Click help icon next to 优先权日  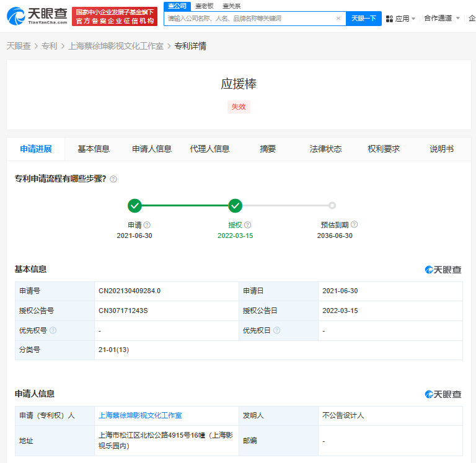[276, 330]
